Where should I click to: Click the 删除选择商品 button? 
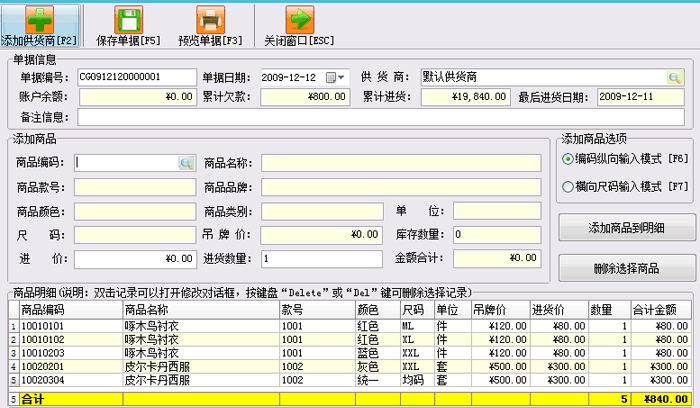pos(624,268)
